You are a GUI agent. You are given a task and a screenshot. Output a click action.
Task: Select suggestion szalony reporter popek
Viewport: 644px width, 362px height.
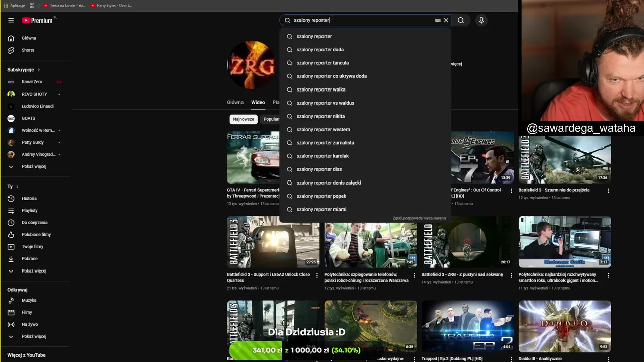365,196
